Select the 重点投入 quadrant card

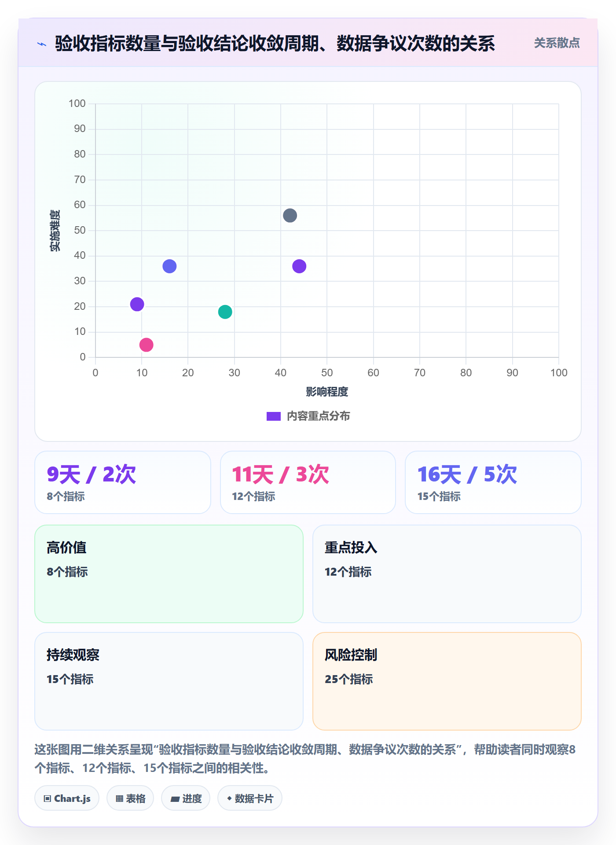447,574
